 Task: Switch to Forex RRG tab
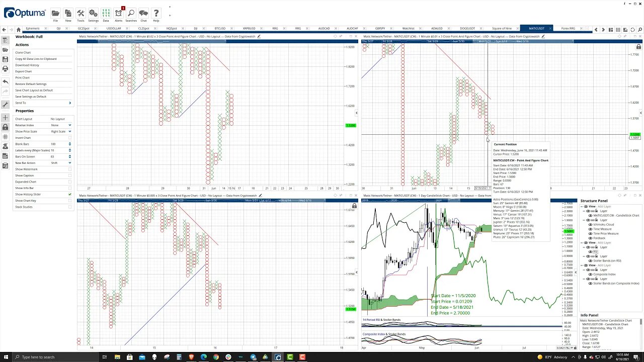568,29
